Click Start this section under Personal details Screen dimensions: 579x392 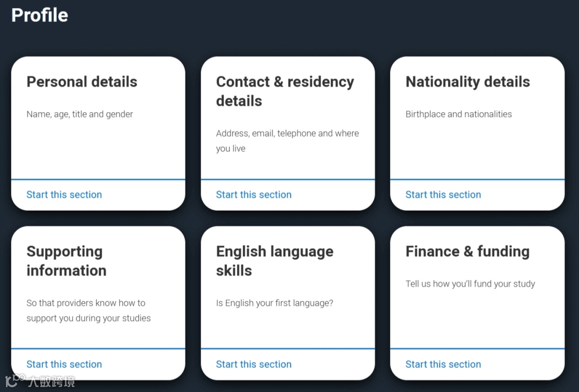[64, 195]
